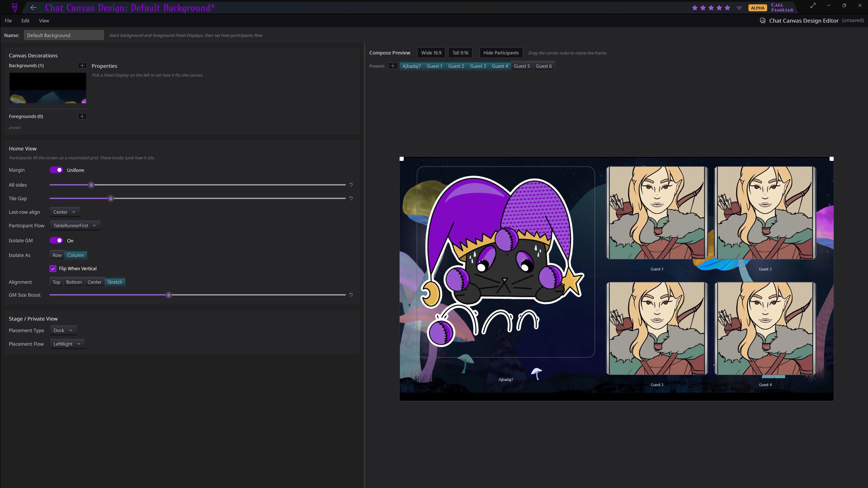Open the View menu
Screen dimensions: 868x488
coord(44,21)
